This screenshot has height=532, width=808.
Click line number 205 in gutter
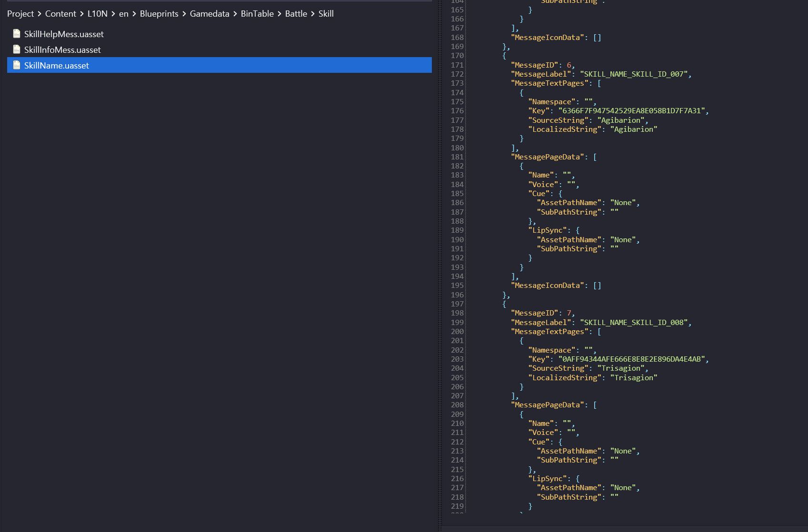click(457, 378)
